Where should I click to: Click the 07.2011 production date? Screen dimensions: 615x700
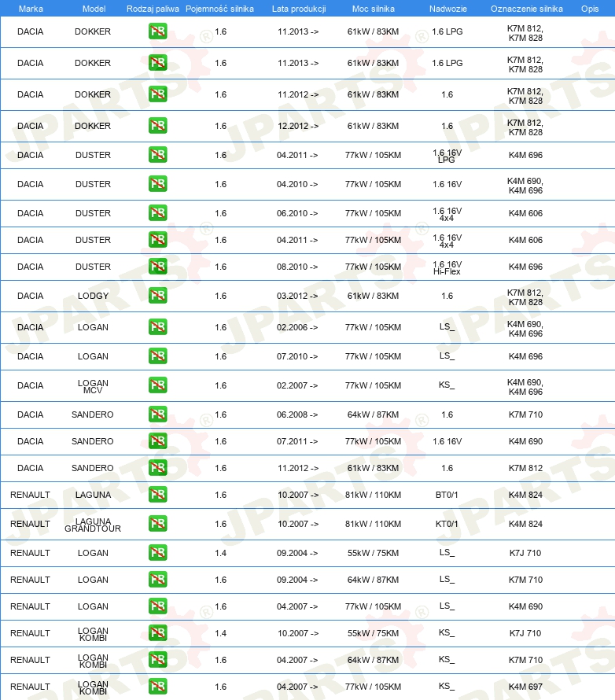tap(297, 441)
